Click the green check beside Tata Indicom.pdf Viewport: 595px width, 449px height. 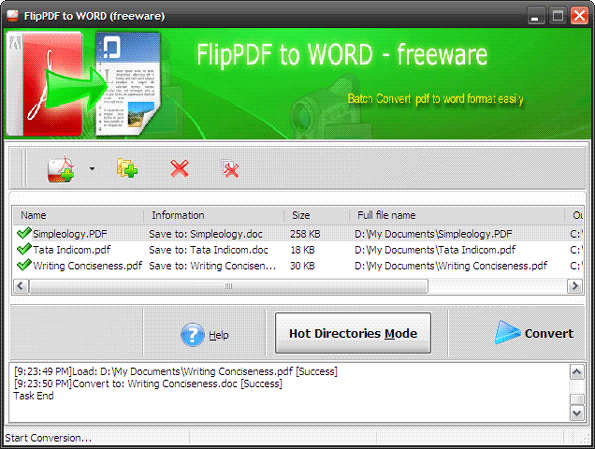[24, 249]
